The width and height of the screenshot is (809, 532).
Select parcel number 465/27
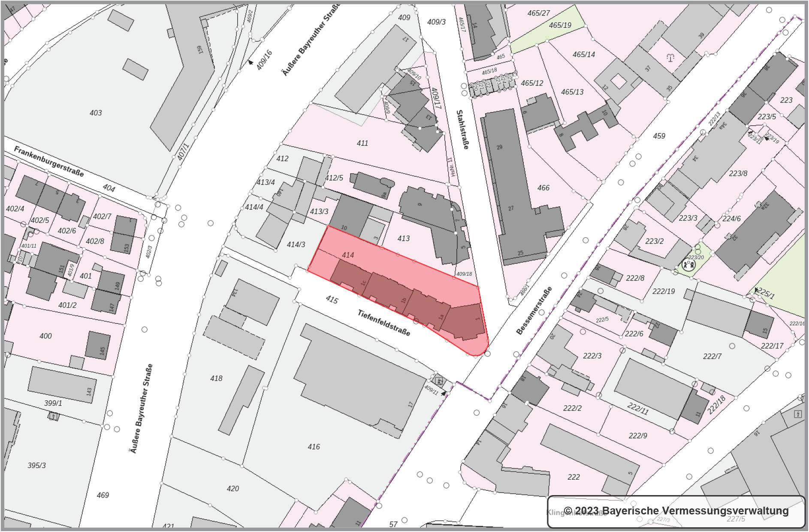(539, 13)
